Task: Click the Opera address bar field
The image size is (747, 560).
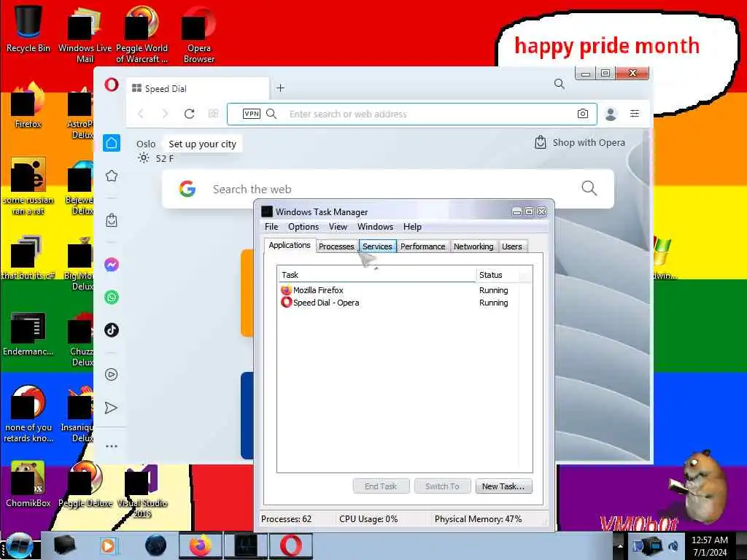Action: [x=412, y=114]
